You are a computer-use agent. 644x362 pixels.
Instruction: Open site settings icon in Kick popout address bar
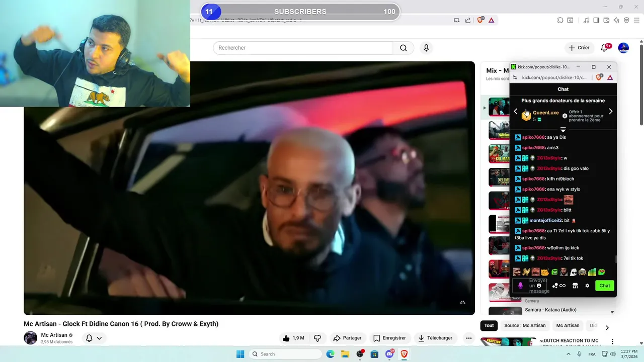coord(515,77)
